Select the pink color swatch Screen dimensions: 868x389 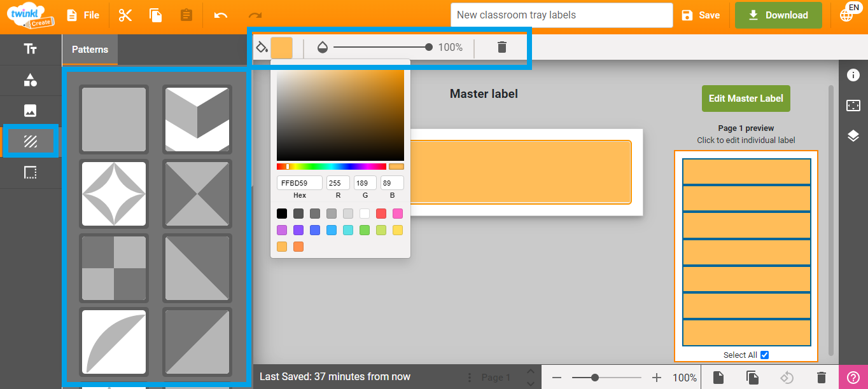click(398, 214)
